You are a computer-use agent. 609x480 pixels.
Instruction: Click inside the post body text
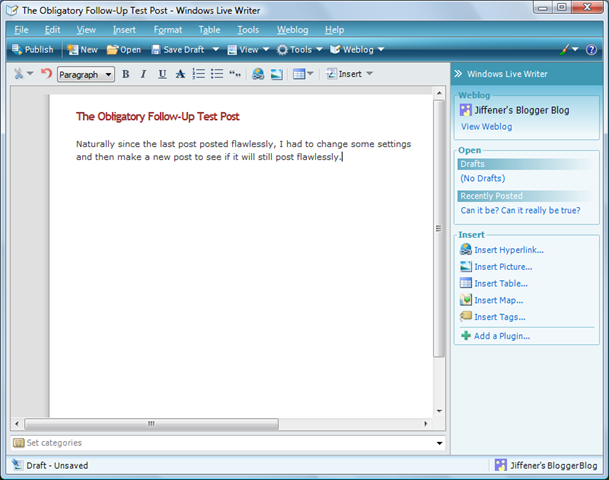pyautogui.click(x=243, y=150)
